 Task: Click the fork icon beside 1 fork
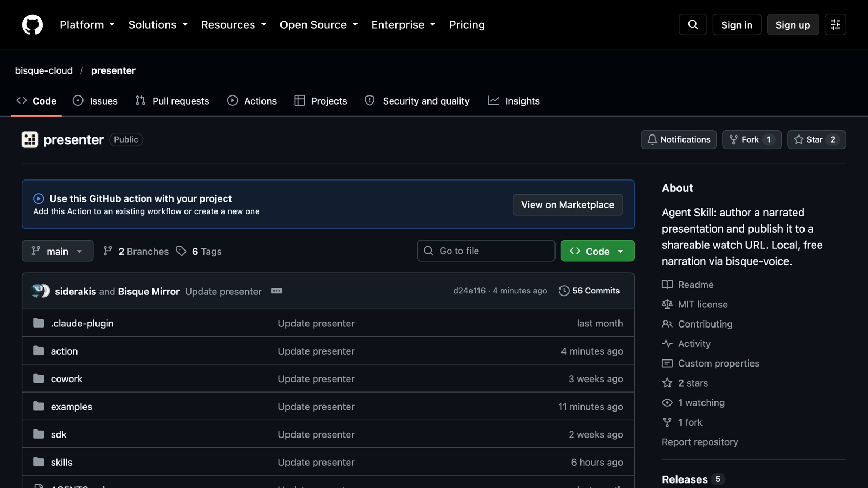[x=667, y=422]
